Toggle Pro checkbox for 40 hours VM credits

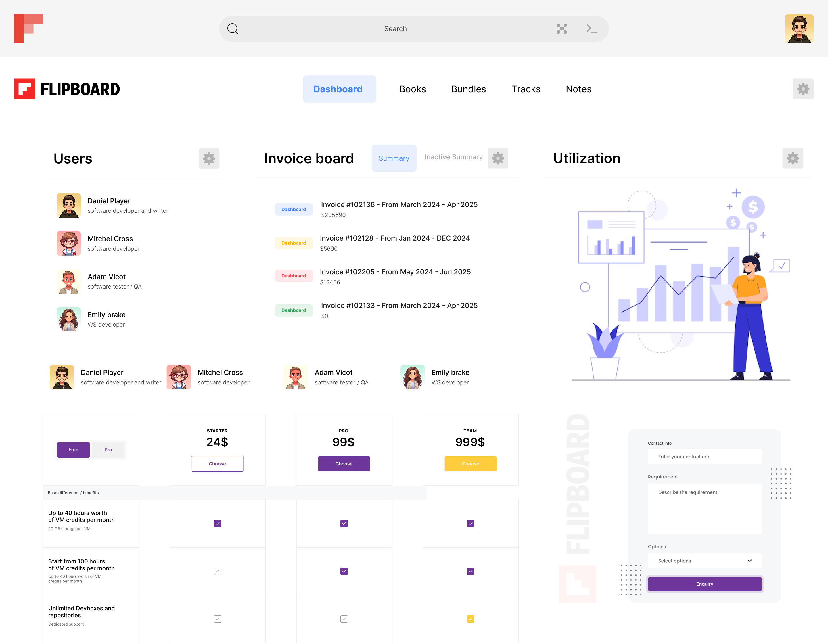click(344, 523)
